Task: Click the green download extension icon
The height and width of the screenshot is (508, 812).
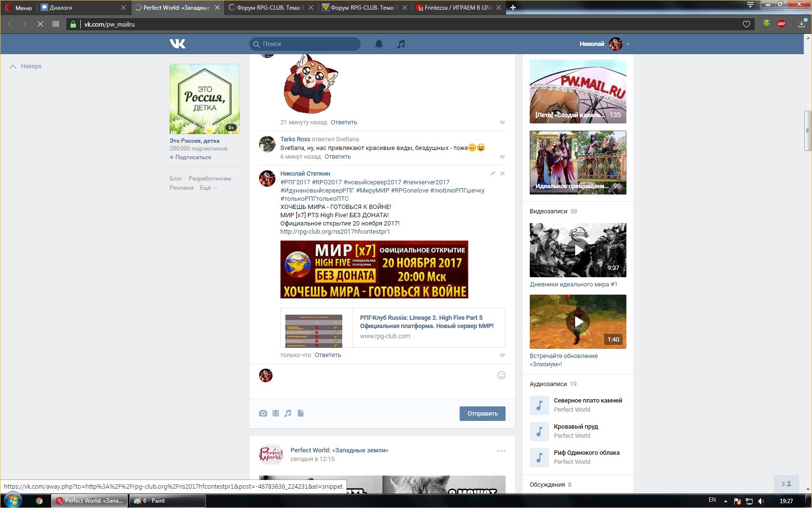Action: coord(766,23)
